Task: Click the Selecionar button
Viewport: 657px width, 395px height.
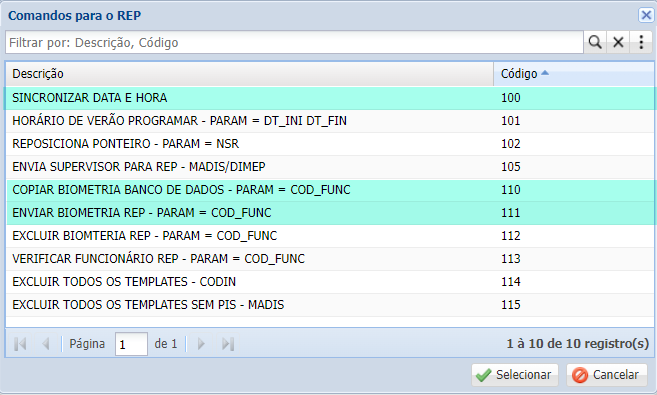Action: tap(515, 375)
